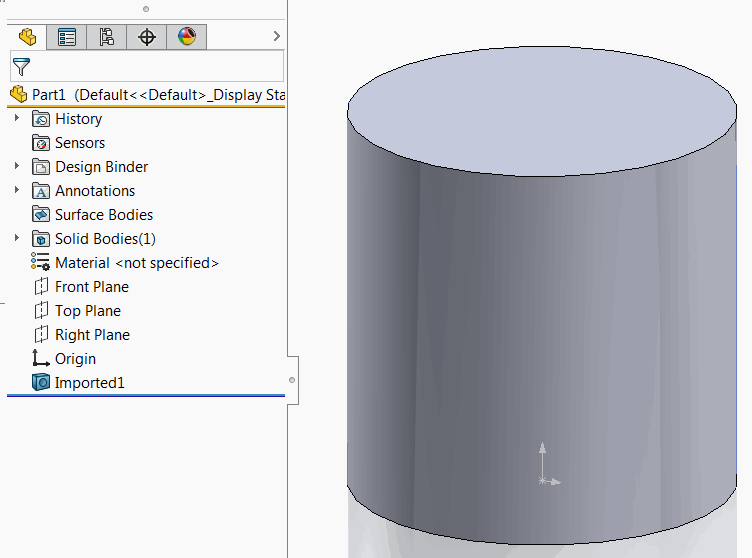Click the Surface Bodies folder icon
This screenshot has width=752, height=558.
pos(41,214)
